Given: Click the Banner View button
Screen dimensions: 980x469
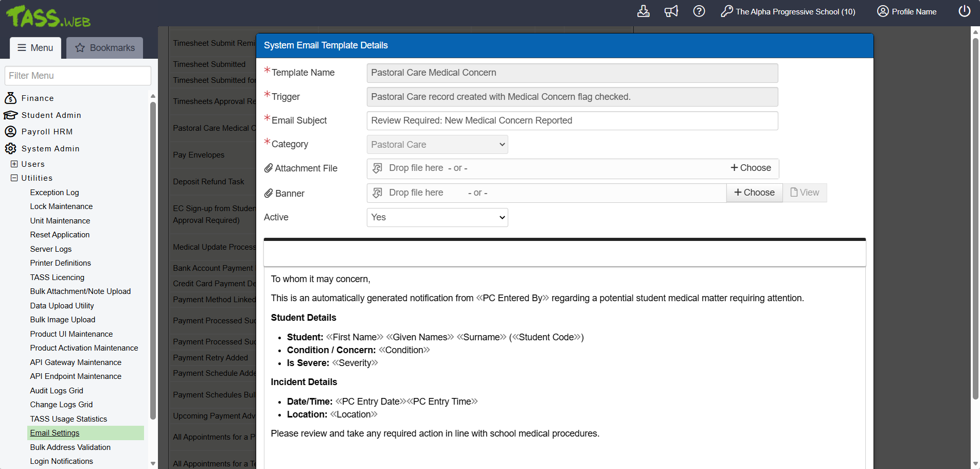Looking at the screenshot, I should pyautogui.click(x=805, y=193).
